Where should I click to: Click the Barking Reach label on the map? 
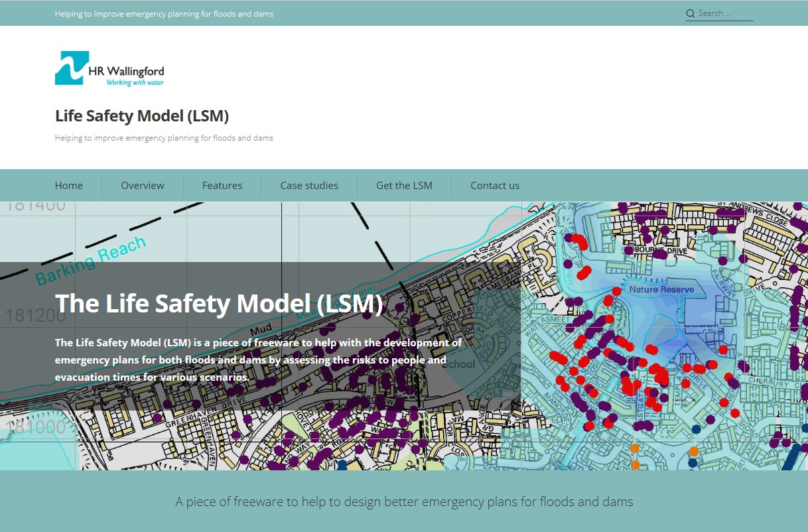(x=91, y=260)
